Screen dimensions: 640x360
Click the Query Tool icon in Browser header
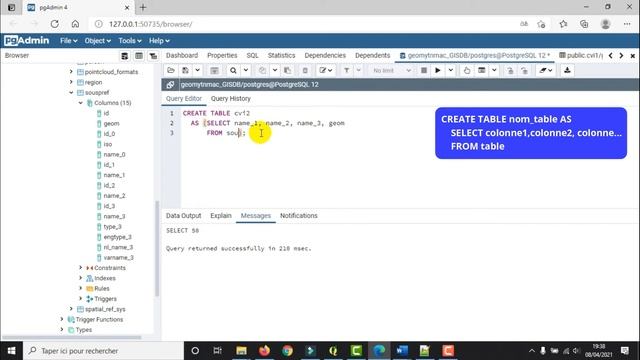coord(124,56)
